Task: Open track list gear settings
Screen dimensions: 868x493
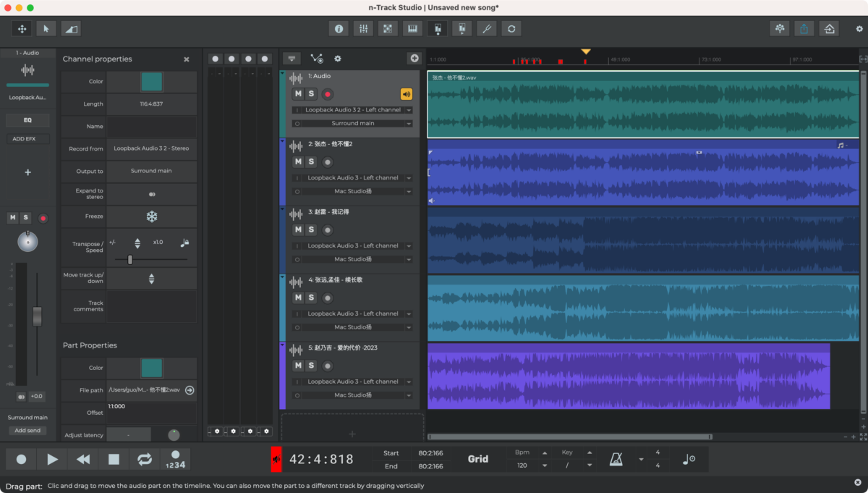Action: point(337,59)
